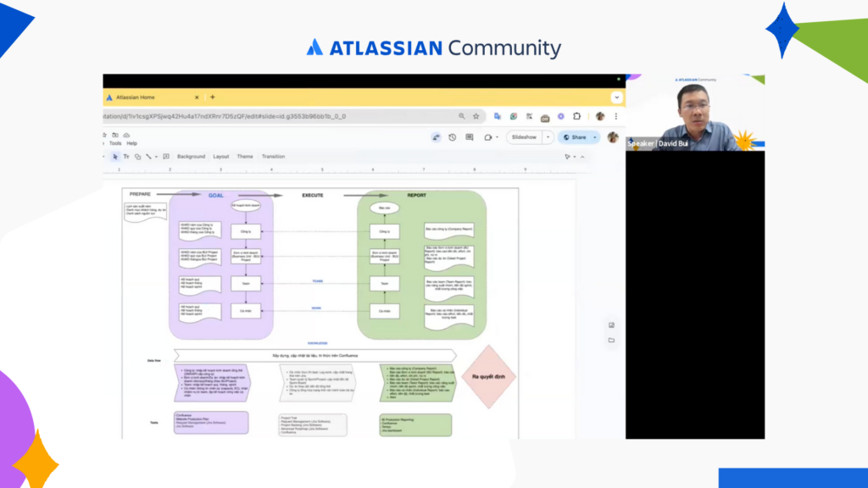Open the Transition panel
Screen dimensions: 868x488
pos(273,157)
